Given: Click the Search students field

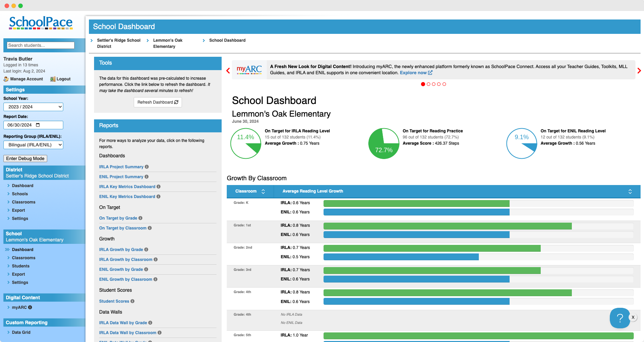Looking at the screenshot, I should coord(41,45).
